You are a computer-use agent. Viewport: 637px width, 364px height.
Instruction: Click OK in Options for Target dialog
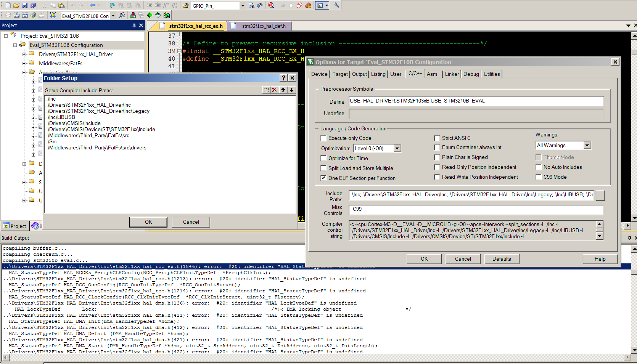(x=424, y=259)
